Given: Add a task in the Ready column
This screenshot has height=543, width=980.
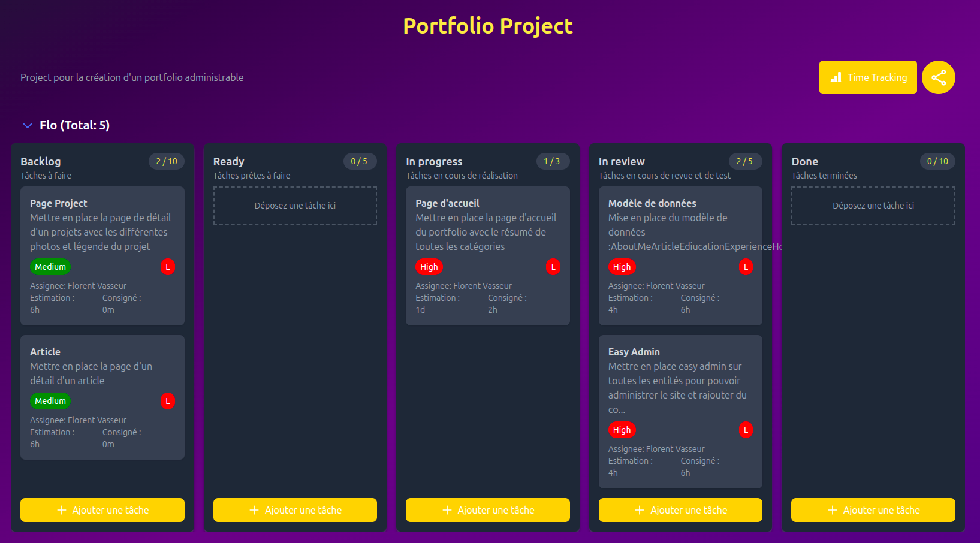Looking at the screenshot, I should click(x=295, y=510).
